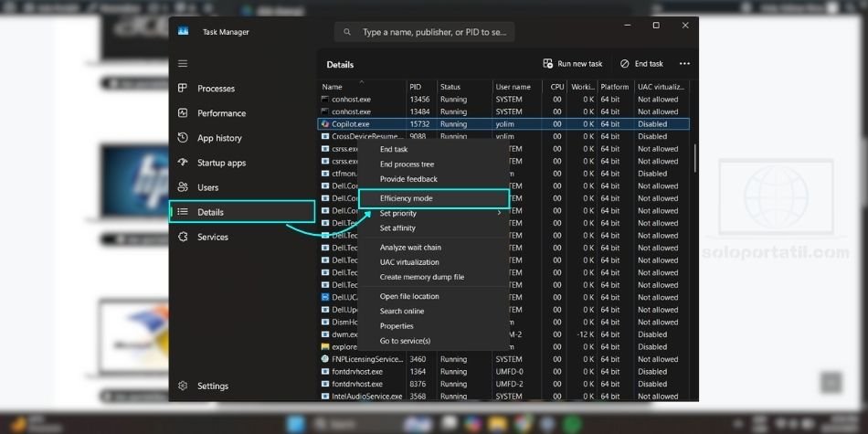
Task: Switch to the Performance tab label
Action: pos(221,113)
